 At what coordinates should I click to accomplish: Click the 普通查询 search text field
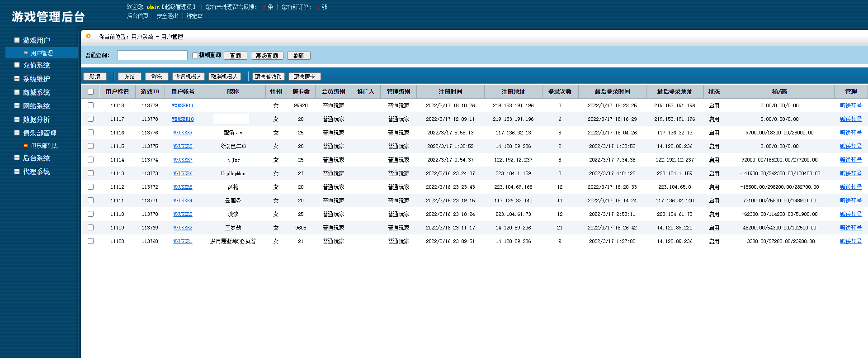click(152, 55)
